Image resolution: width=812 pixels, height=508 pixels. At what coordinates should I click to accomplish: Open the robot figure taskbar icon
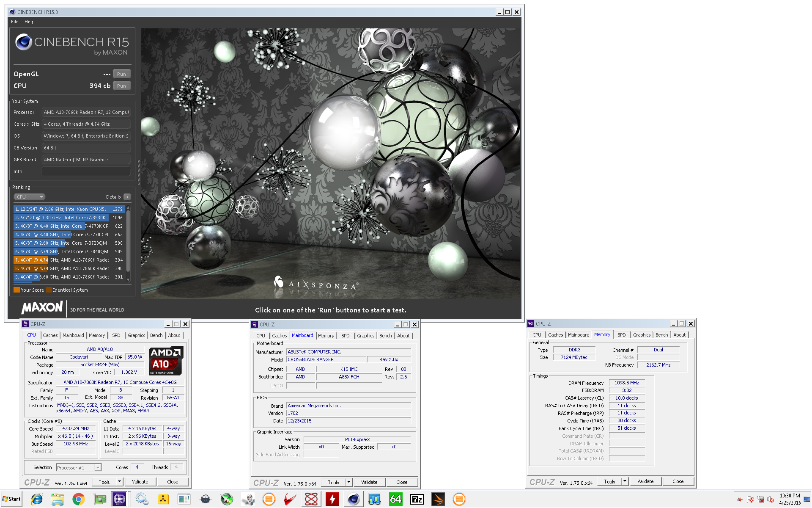(248, 500)
